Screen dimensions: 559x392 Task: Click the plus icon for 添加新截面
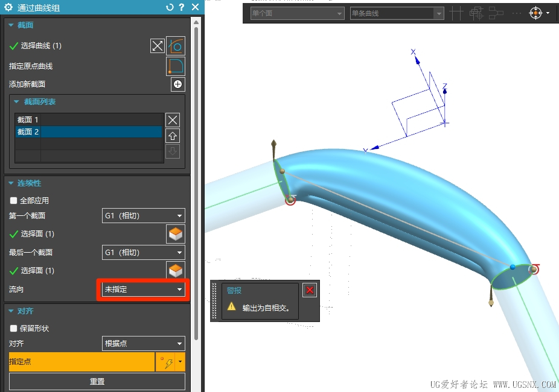coord(177,84)
